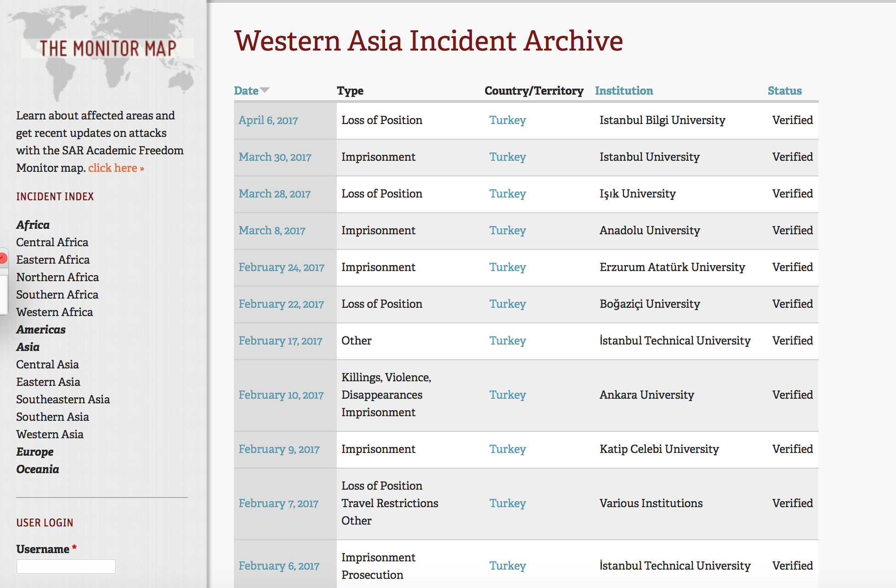Click Turkey link in February 10 row
Viewport: 896px width, 588px height.
click(507, 395)
